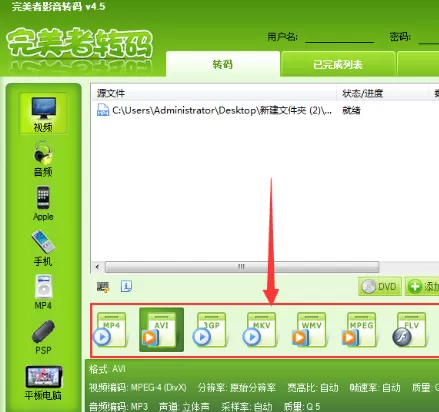Click the green add file button
The height and width of the screenshot is (412, 439).
coord(422,286)
